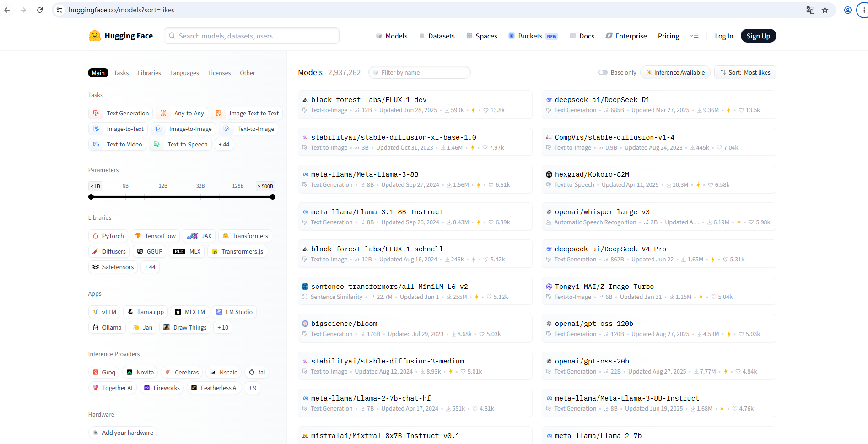Toggle the Inference Available filter
The width and height of the screenshot is (868, 444).
pyautogui.click(x=675, y=72)
